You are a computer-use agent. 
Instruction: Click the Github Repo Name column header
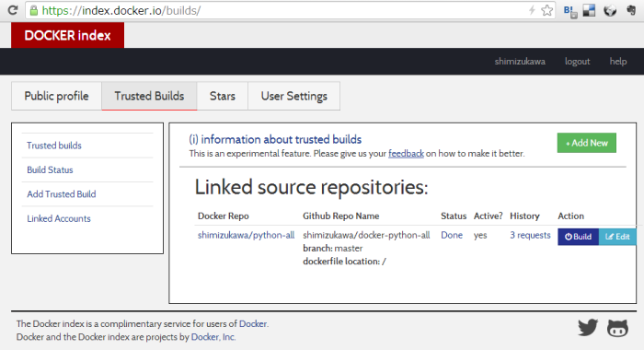coord(341,216)
